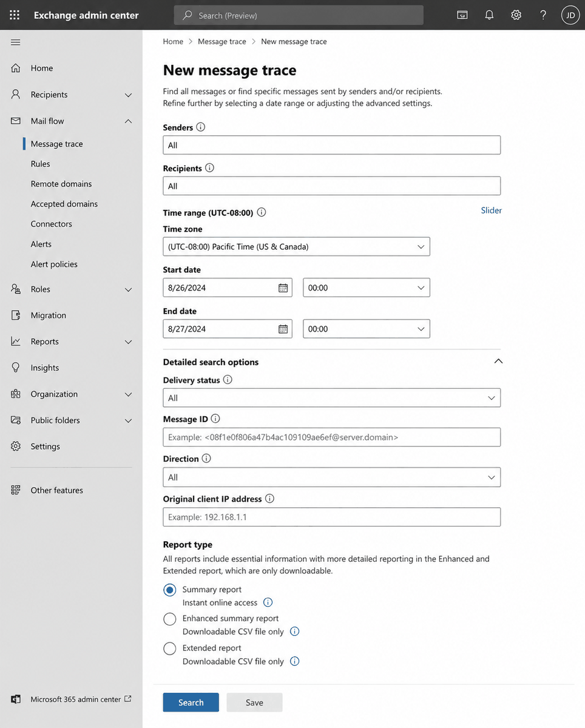Click info icon for Extended report
Image resolution: width=585 pixels, height=728 pixels.
pyautogui.click(x=295, y=661)
